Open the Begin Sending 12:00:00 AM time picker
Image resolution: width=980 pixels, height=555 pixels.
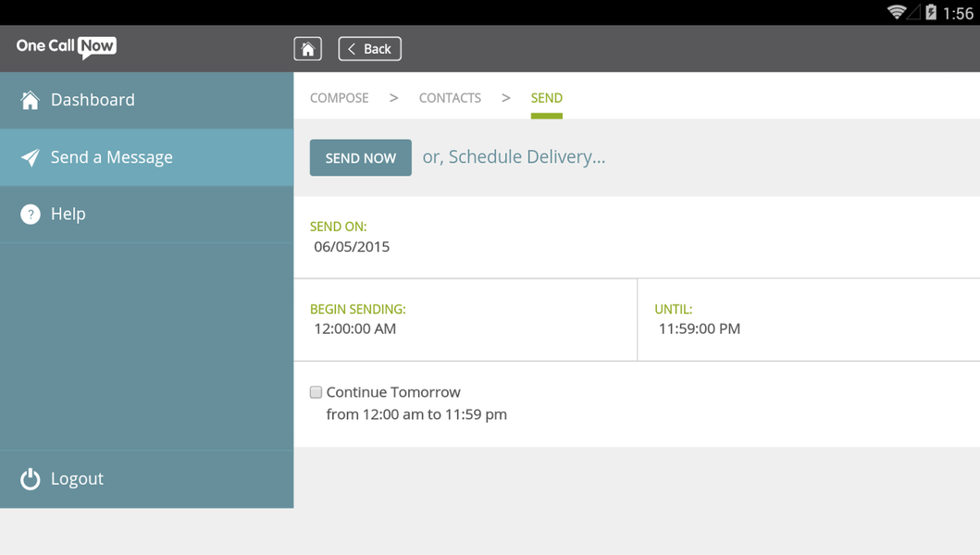[x=355, y=328]
